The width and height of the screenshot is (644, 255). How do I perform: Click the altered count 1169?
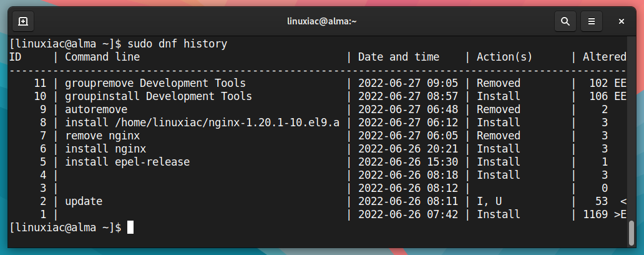pyautogui.click(x=595, y=215)
